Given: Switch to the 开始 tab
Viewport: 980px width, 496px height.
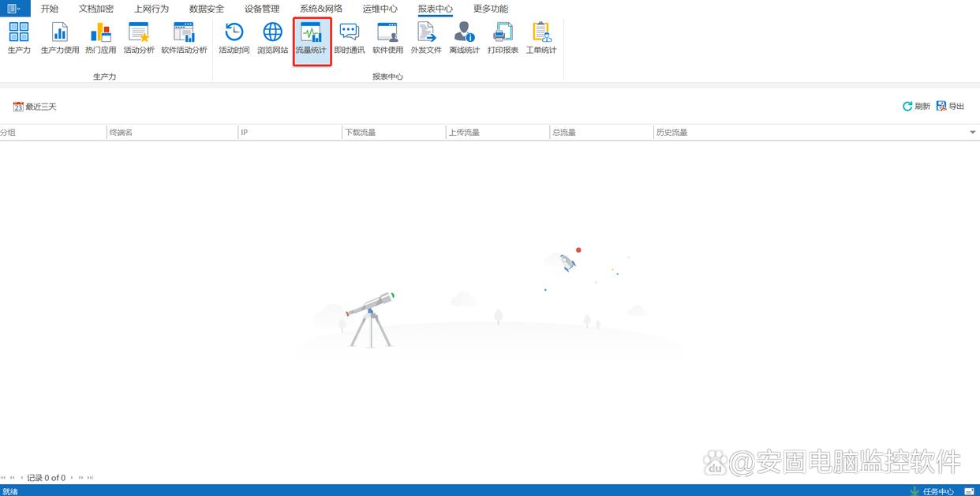Looking at the screenshot, I should coord(50,9).
